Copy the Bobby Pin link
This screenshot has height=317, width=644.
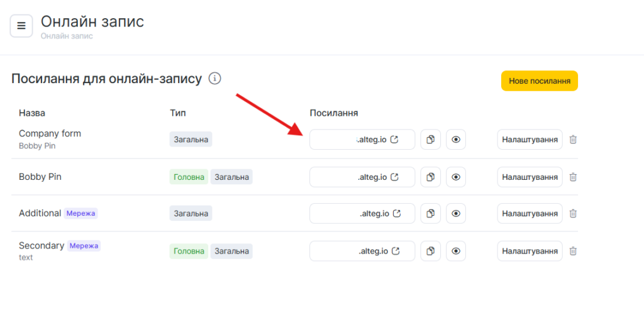pos(431,177)
